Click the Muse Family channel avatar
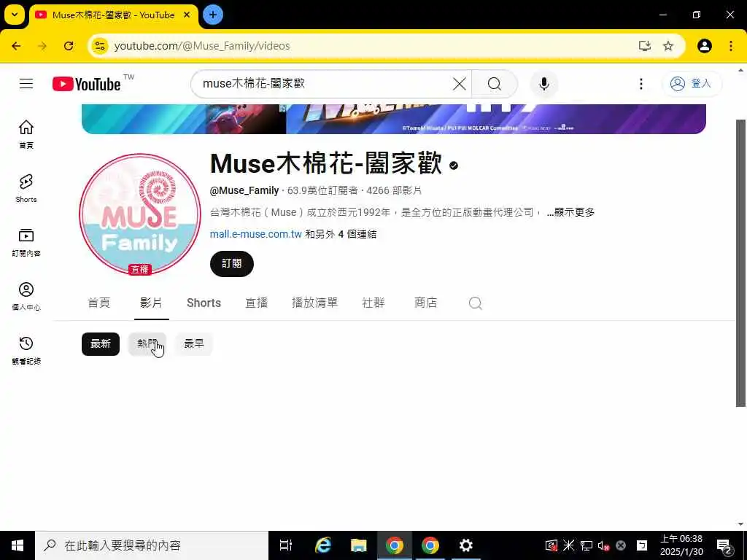Image resolution: width=747 pixels, height=560 pixels. 139,214
